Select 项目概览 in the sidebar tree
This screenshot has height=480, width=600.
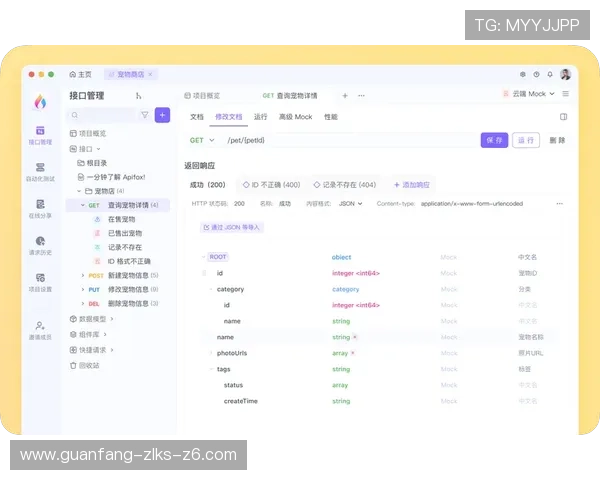coord(88,133)
